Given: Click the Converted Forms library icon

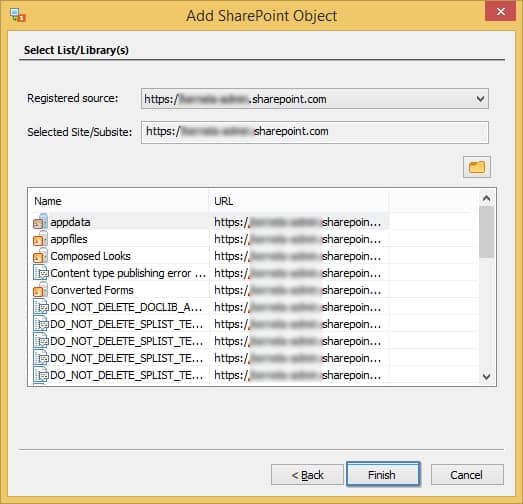Looking at the screenshot, I should pyautogui.click(x=40, y=290).
